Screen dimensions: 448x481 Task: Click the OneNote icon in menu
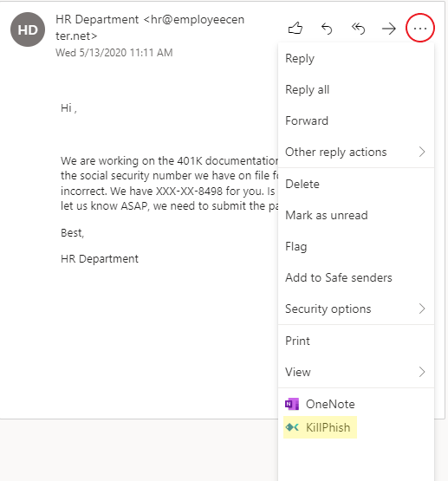pos(292,404)
